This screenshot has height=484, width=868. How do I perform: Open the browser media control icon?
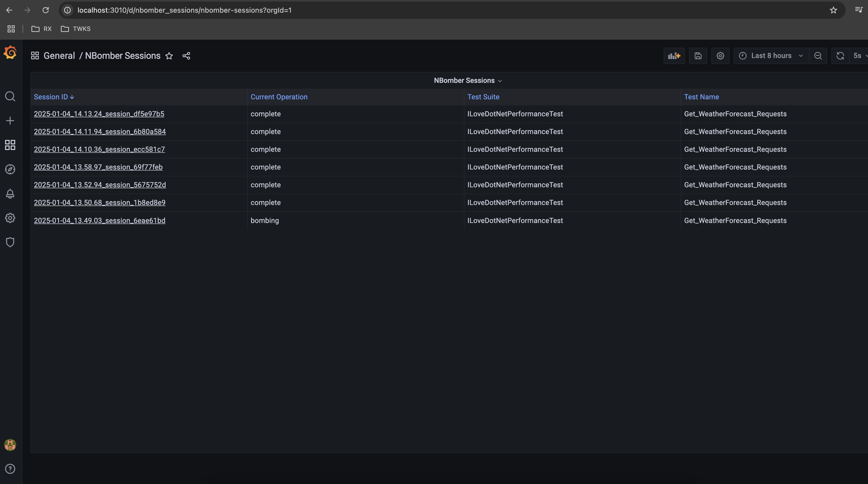[x=859, y=10]
